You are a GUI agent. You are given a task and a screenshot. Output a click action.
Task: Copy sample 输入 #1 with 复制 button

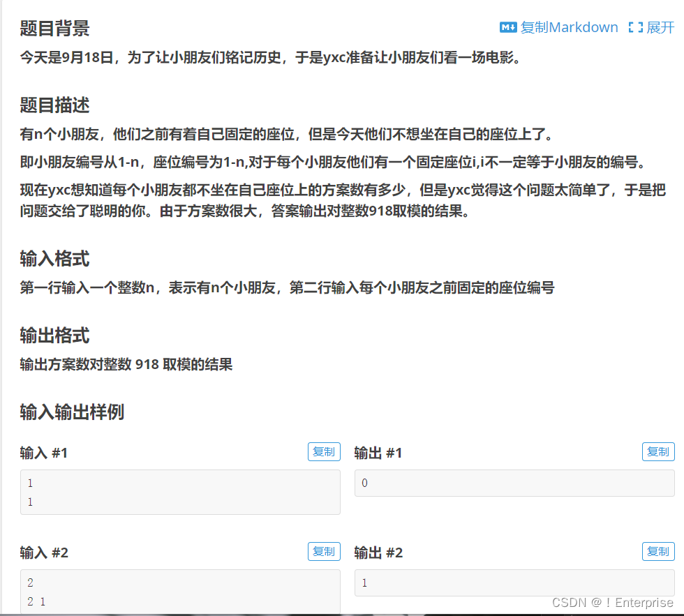click(x=324, y=451)
